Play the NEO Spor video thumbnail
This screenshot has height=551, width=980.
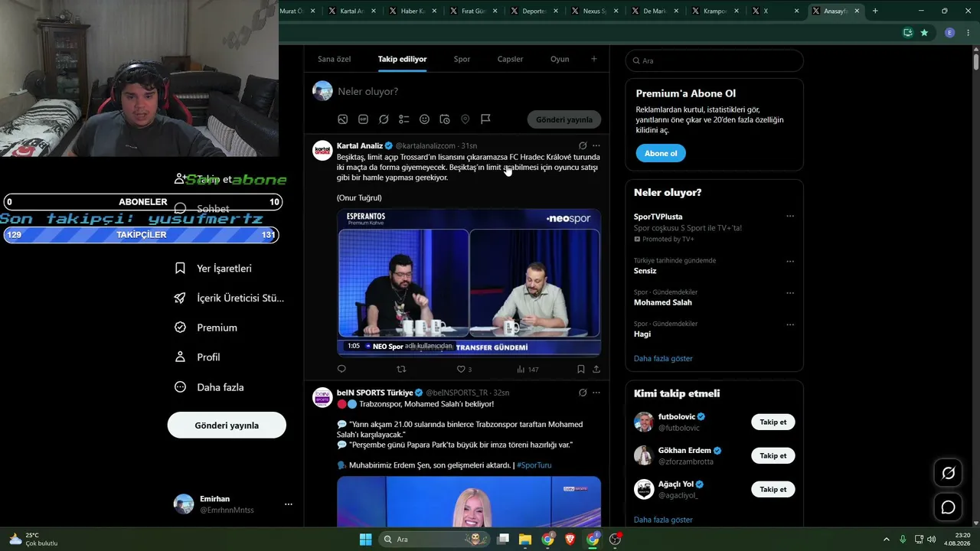point(469,283)
